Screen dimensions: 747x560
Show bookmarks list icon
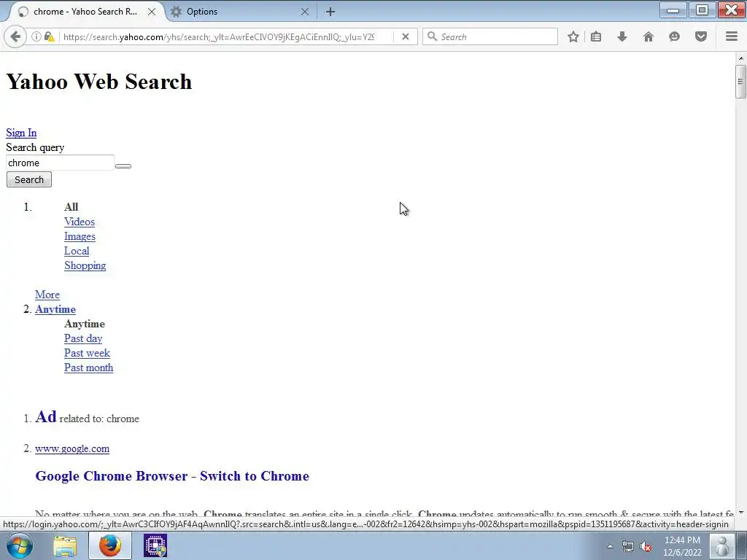pyautogui.click(x=596, y=36)
